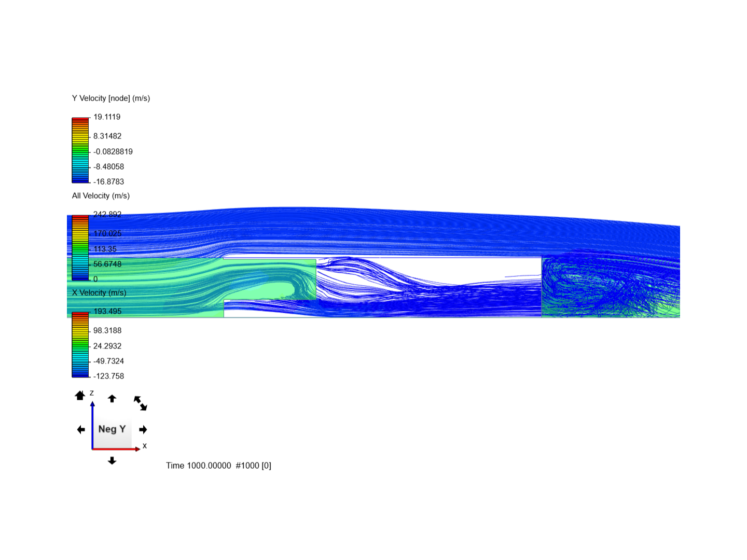Click the legend value 24.2932
Viewport: 747px width, 560px height.
pyautogui.click(x=107, y=346)
